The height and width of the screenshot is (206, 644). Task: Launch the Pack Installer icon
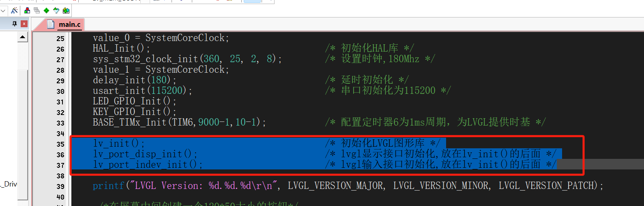66,11
